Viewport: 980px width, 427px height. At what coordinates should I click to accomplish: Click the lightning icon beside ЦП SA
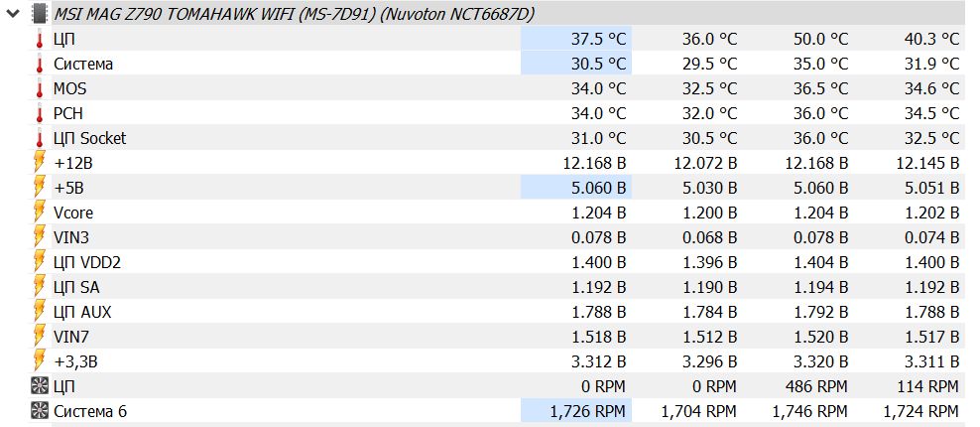[40, 287]
